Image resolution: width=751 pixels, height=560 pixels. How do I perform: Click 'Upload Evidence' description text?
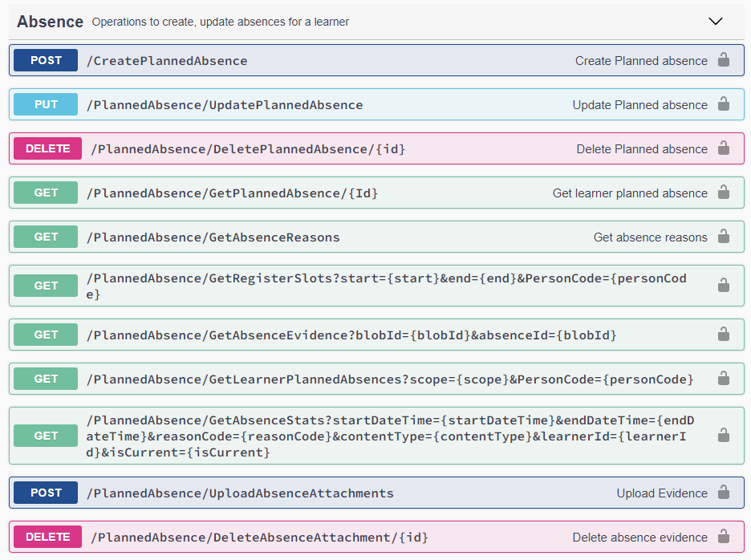click(x=662, y=493)
